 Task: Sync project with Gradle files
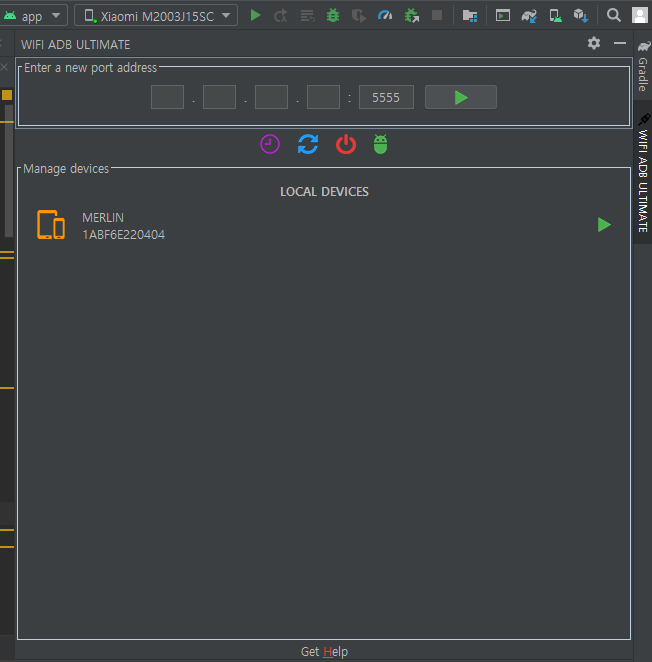coord(529,16)
